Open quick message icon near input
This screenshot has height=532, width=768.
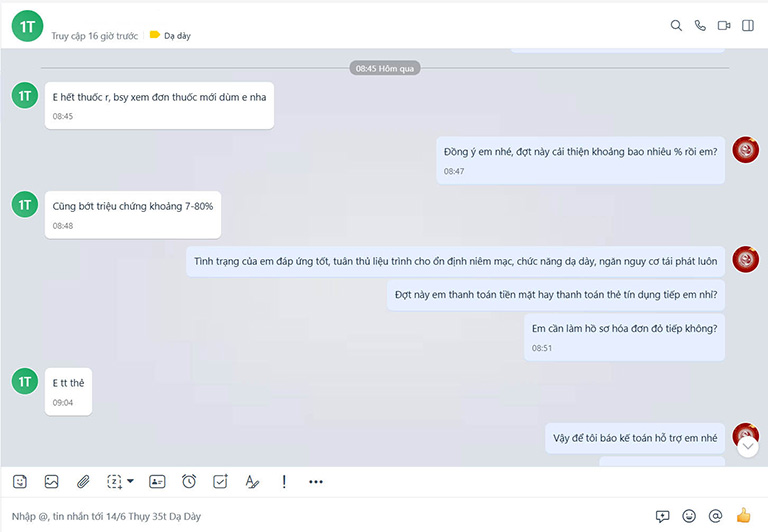[662, 516]
